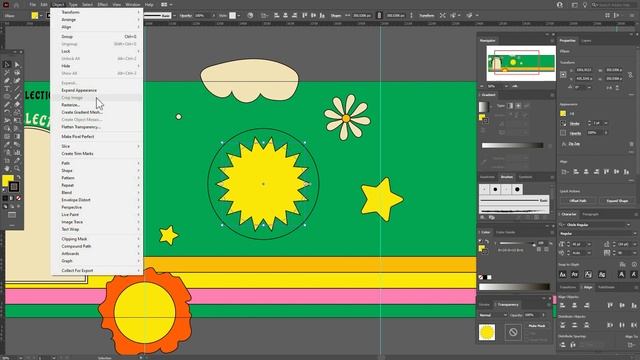Click the color spectrum bar in Color panel
The height and width of the screenshot is (360, 640).
(514, 287)
